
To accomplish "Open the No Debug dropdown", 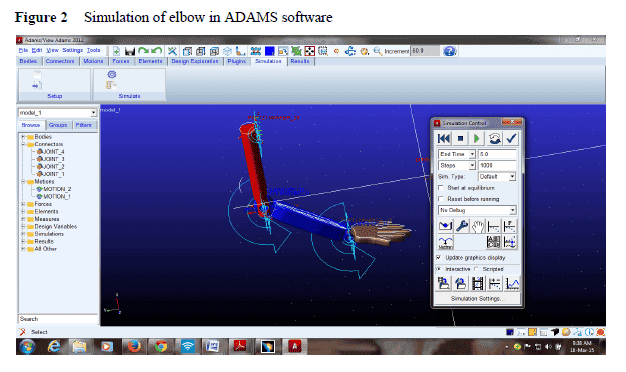I will click(477, 210).
